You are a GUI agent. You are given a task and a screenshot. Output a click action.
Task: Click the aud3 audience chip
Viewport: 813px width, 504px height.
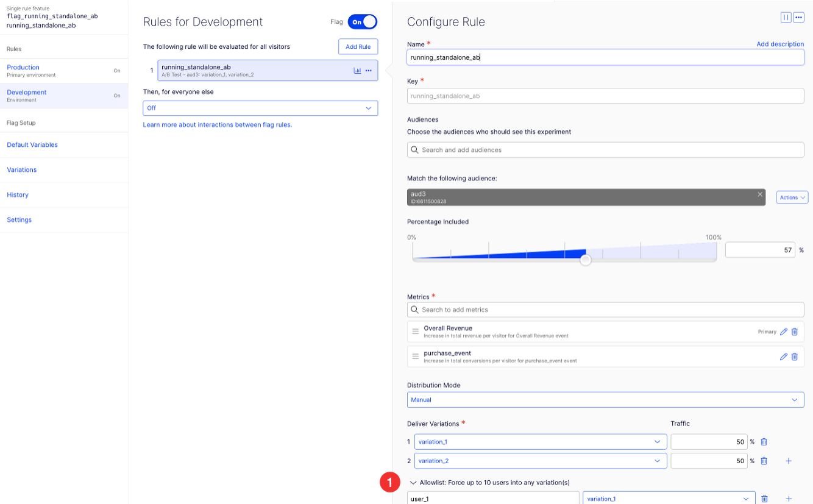(586, 197)
